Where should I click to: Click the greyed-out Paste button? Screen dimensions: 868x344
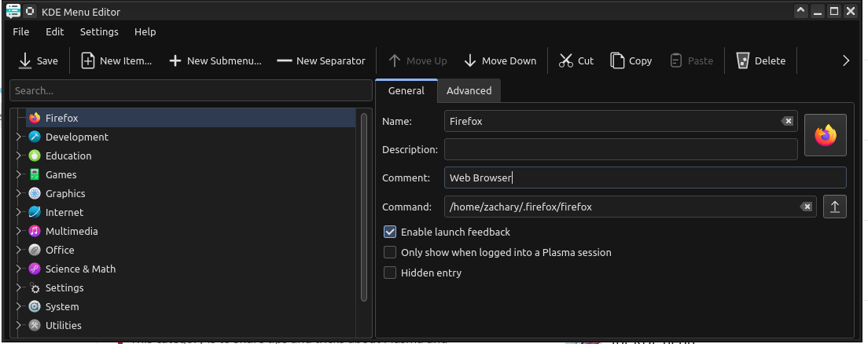click(x=691, y=60)
